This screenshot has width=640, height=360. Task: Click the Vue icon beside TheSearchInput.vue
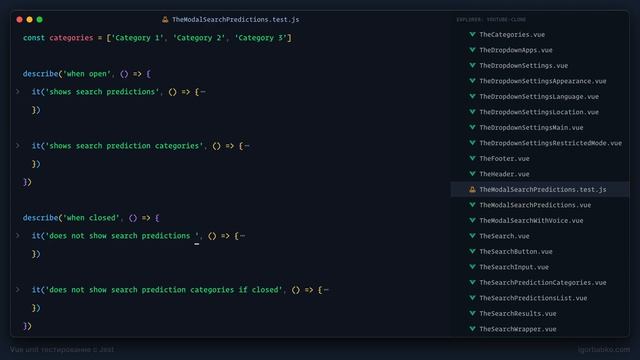coord(472,267)
